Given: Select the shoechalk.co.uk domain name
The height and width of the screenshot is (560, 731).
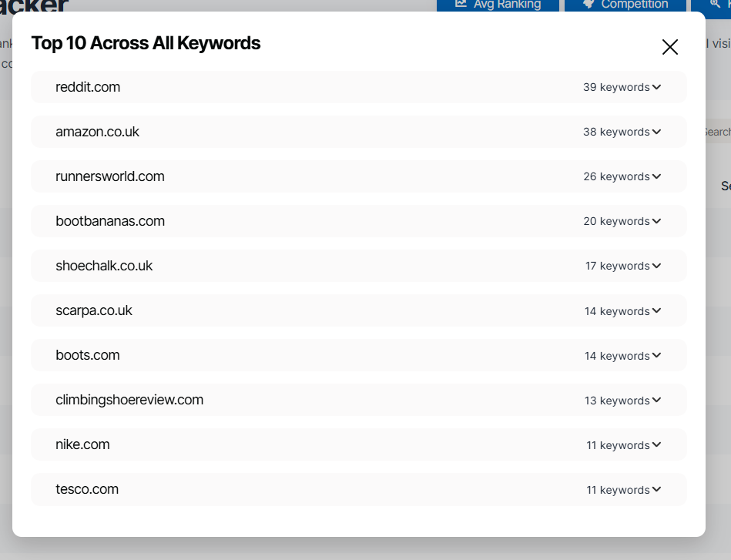Looking at the screenshot, I should [104, 267].
